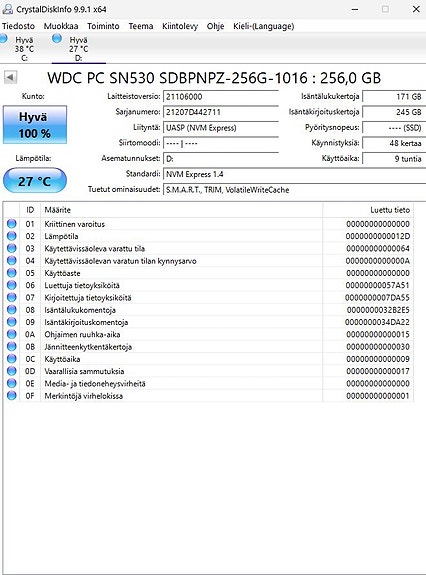Click status icon of row 04 kynnysarvo
The width and height of the screenshot is (426, 575).
(12, 260)
